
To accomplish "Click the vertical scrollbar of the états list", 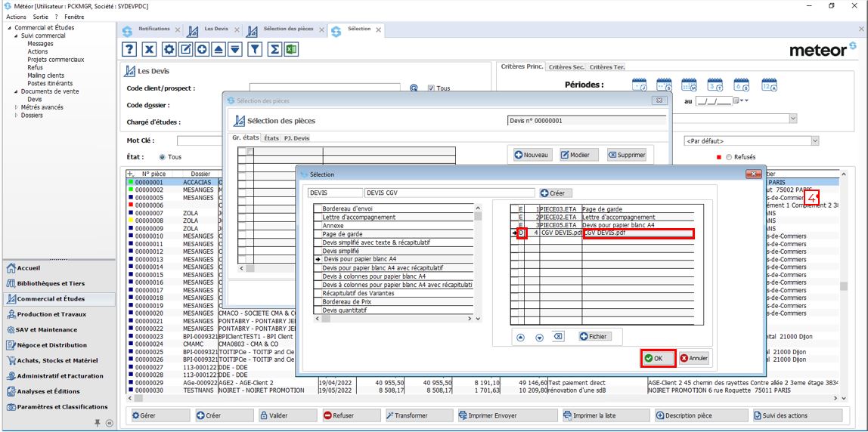I will (x=478, y=263).
